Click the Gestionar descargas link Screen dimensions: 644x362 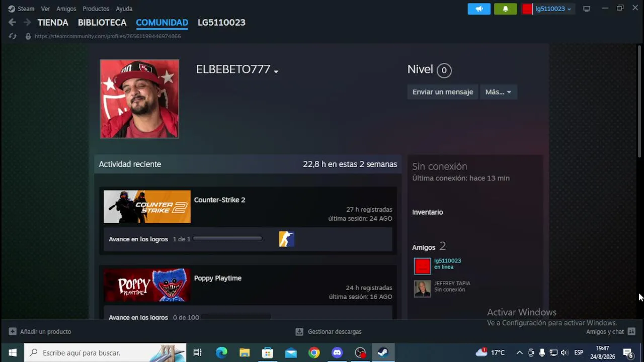pyautogui.click(x=335, y=332)
